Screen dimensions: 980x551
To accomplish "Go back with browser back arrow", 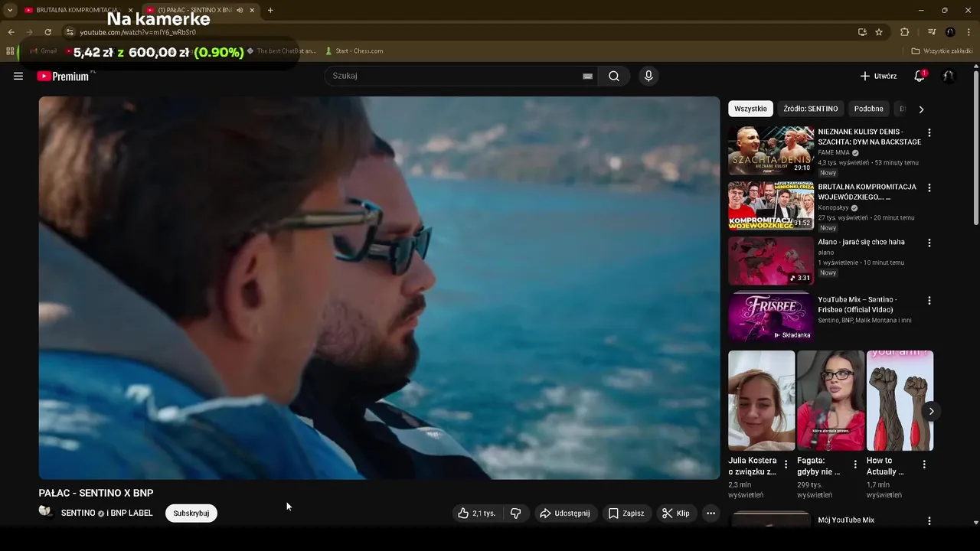I will pos(11,32).
